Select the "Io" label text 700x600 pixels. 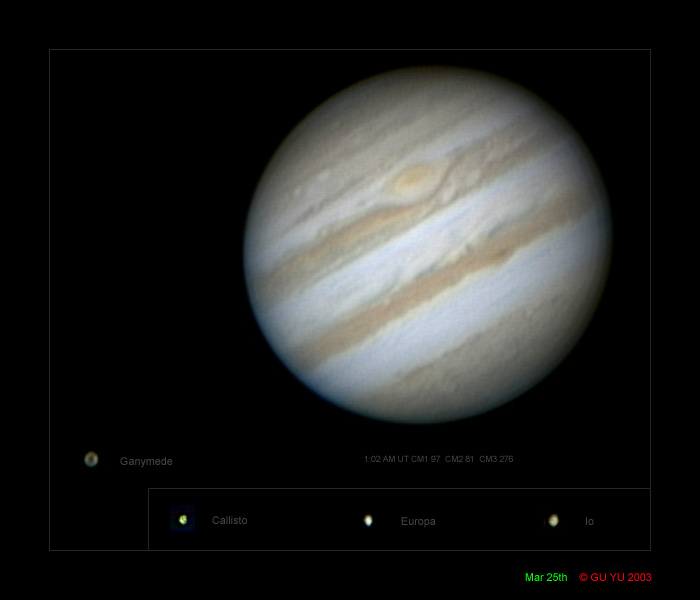click(x=589, y=521)
